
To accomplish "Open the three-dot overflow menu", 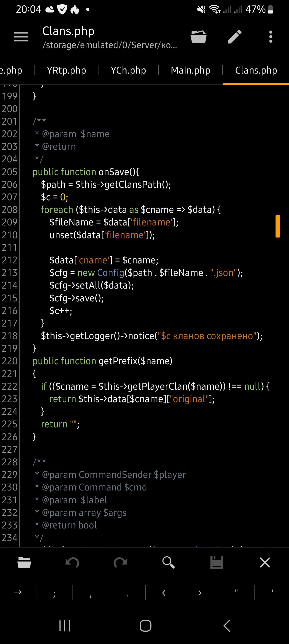I will (271, 37).
